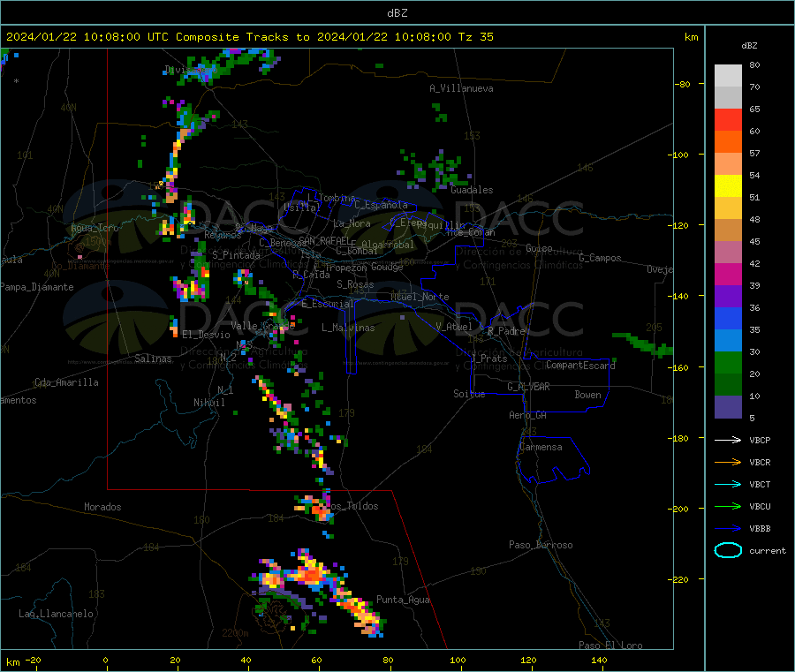Click the S_Pintada map label
The image size is (795, 672).
click(x=236, y=255)
